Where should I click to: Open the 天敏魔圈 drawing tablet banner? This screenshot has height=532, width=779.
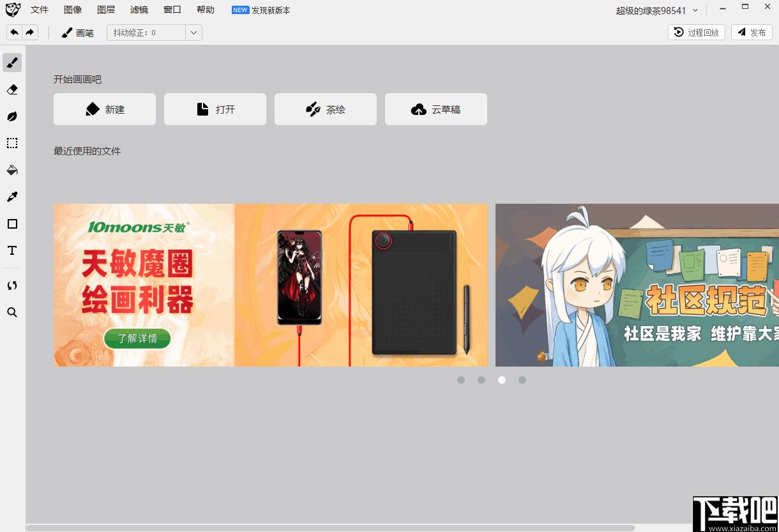(271, 285)
